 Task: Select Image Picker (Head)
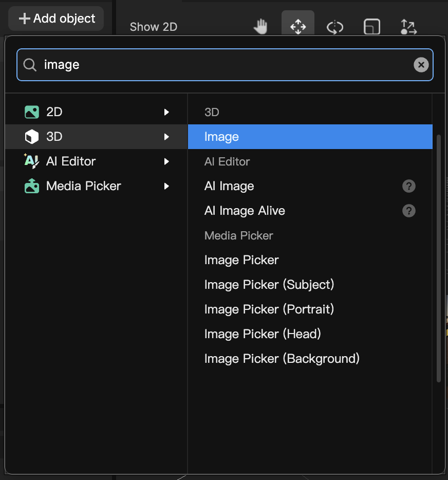(x=310, y=334)
